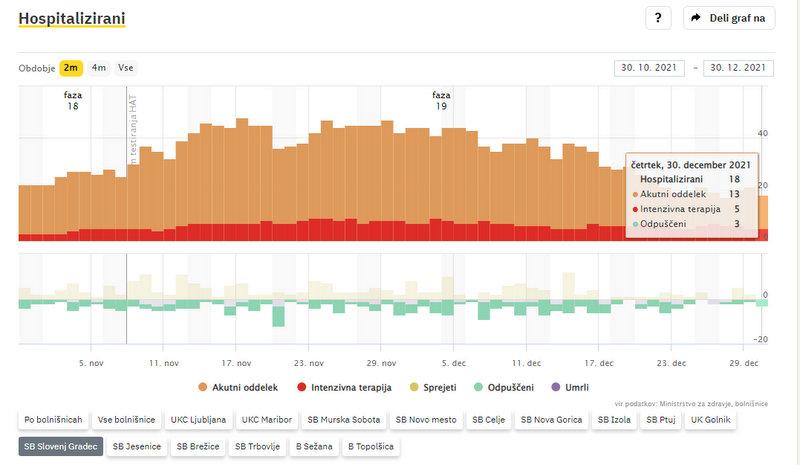
Task: Click the faza 19 marker on chart
Action: pyautogui.click(x=441, y=100)
